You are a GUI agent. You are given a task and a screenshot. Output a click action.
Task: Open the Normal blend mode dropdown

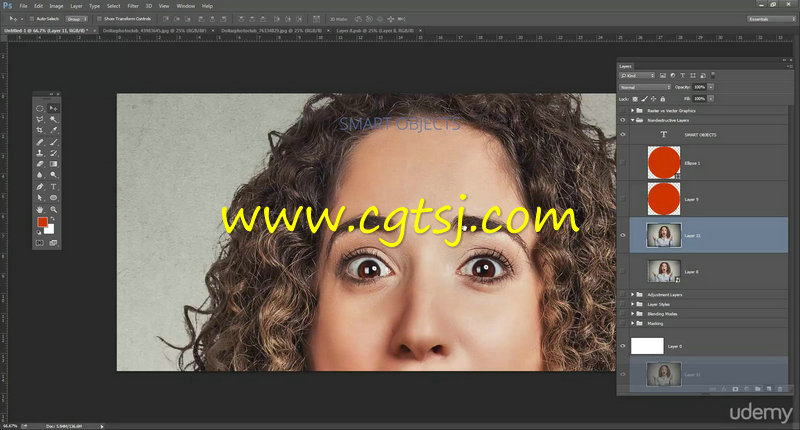coord(645,87)
